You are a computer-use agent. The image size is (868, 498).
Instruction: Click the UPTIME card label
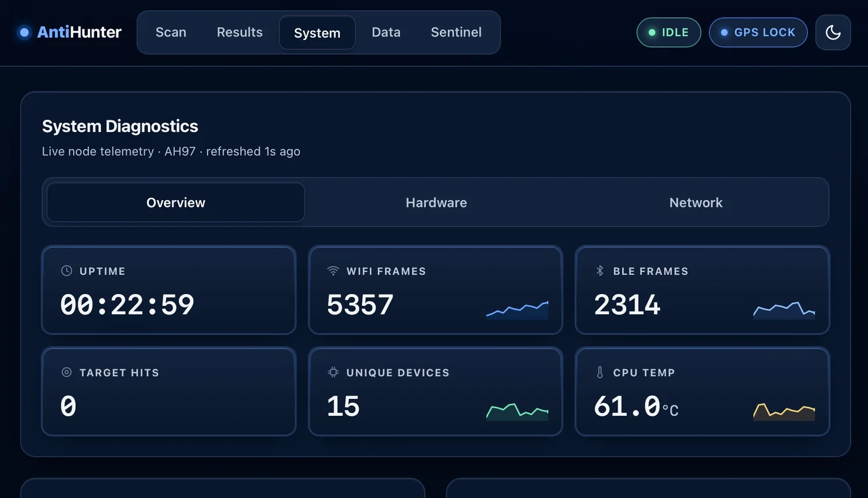[102, 271]
